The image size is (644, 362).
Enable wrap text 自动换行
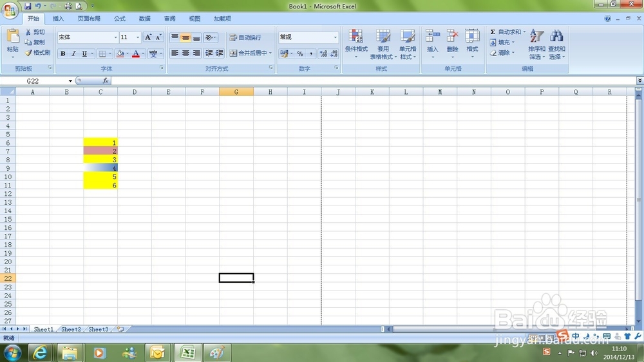(245, 37)
